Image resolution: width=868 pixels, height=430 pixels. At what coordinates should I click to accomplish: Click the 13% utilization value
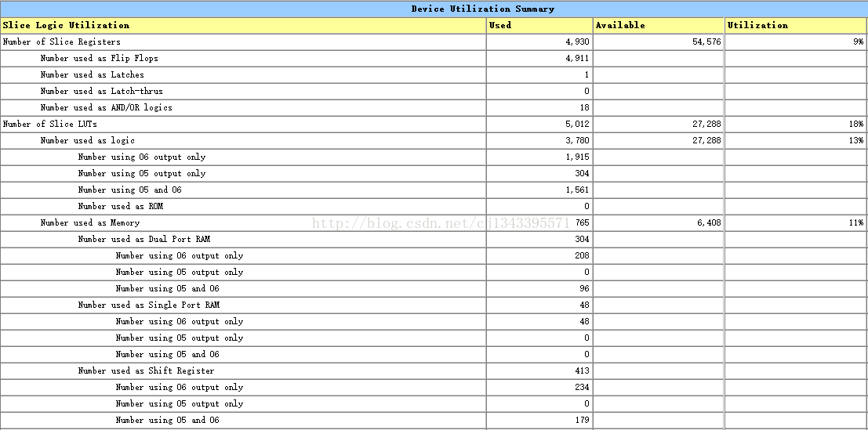(856, 140)
